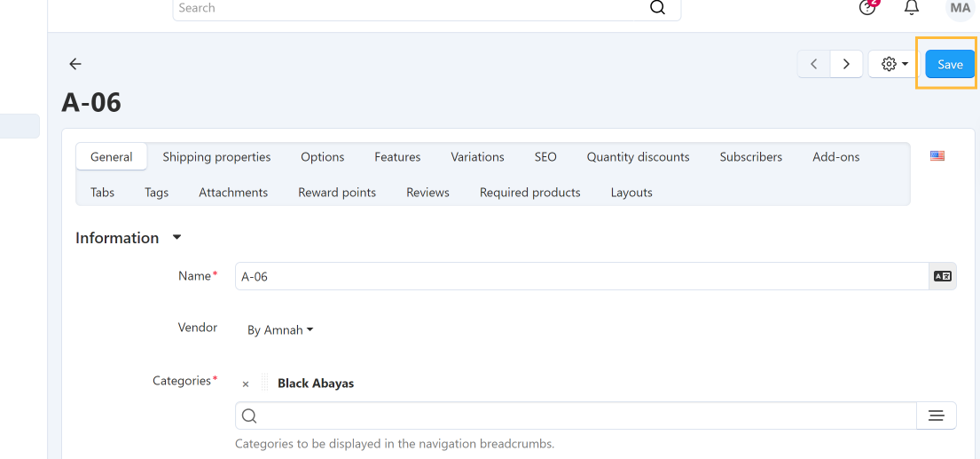Save the product

[x=950, y=65]
